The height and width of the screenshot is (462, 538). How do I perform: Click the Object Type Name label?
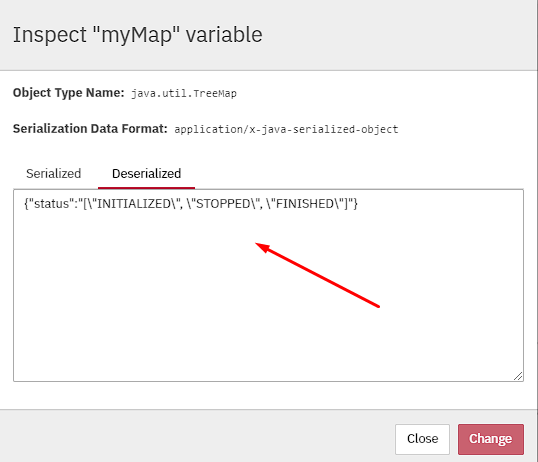click(x=68, y=93)
